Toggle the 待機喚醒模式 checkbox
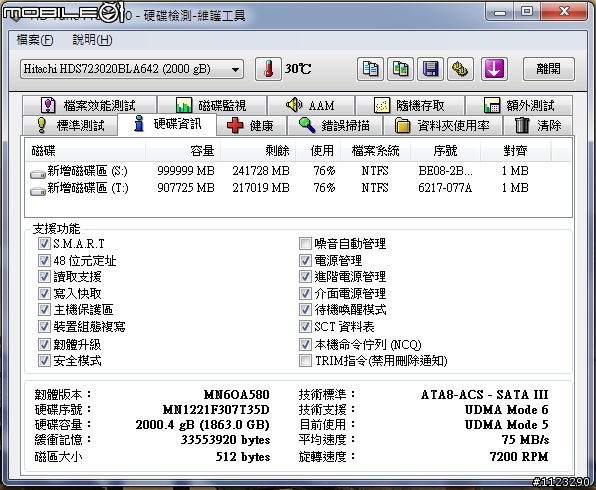Viewport: 596px width, 490px height. pos(305,310)
